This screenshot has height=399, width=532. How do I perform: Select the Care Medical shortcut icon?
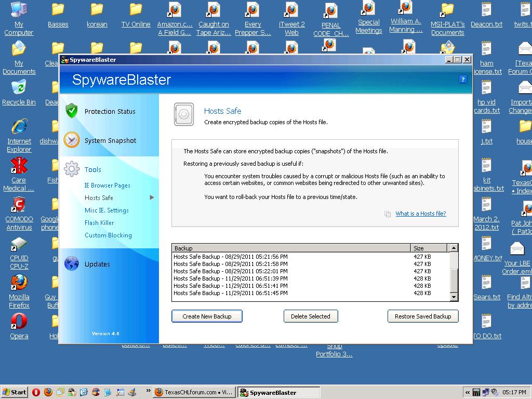pos(19,165)
